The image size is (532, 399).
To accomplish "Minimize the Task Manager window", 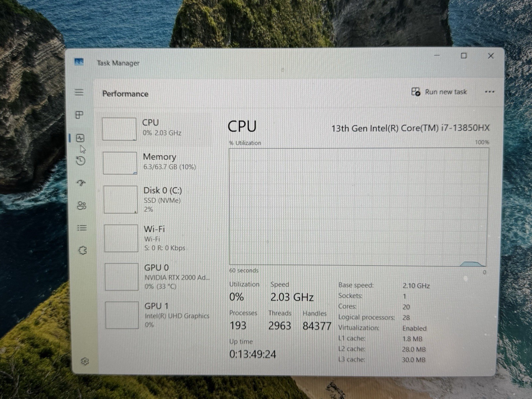I will [437, 56].
